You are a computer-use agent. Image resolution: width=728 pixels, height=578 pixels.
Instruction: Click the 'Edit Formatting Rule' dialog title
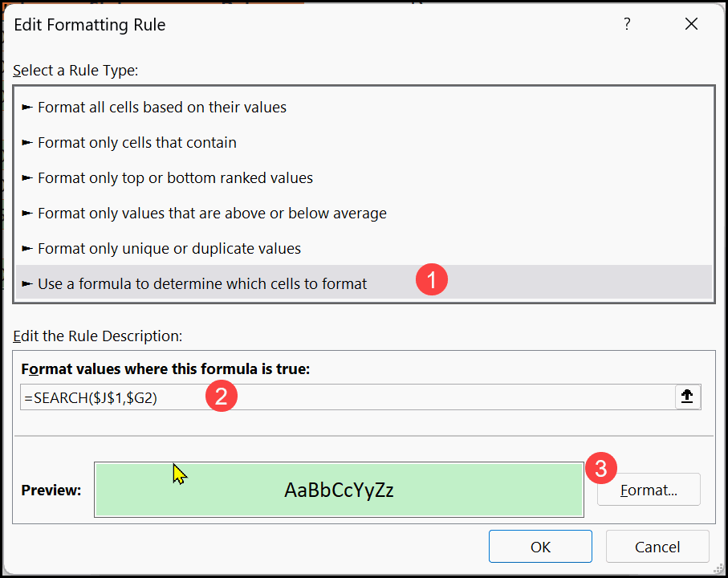point(90,25)
